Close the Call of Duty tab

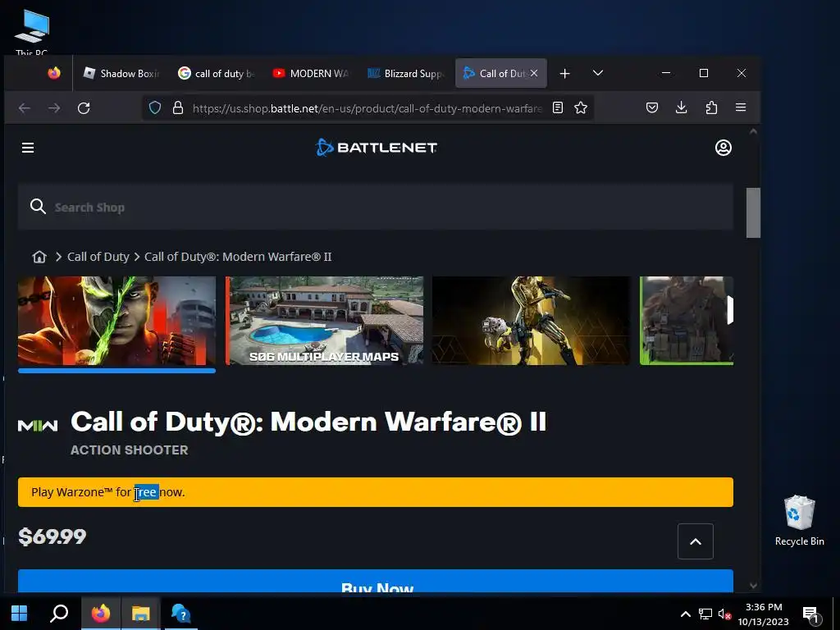[x=534, y=73]
